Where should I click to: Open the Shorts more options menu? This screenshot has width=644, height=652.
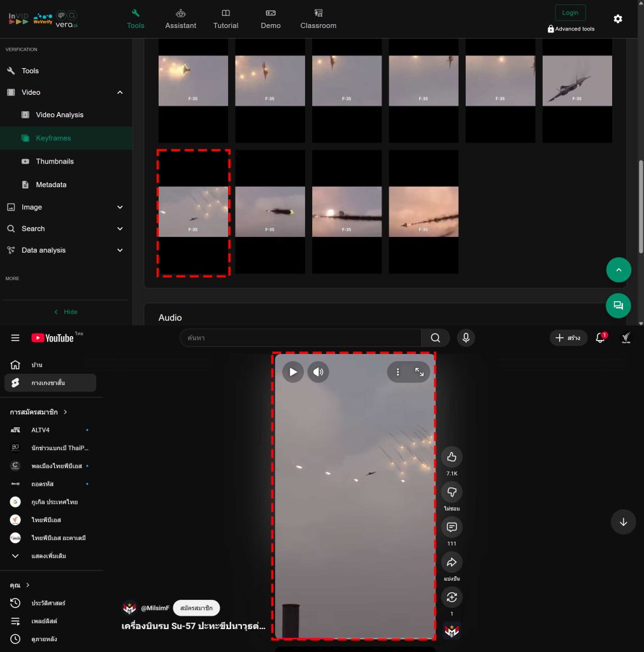397,371
